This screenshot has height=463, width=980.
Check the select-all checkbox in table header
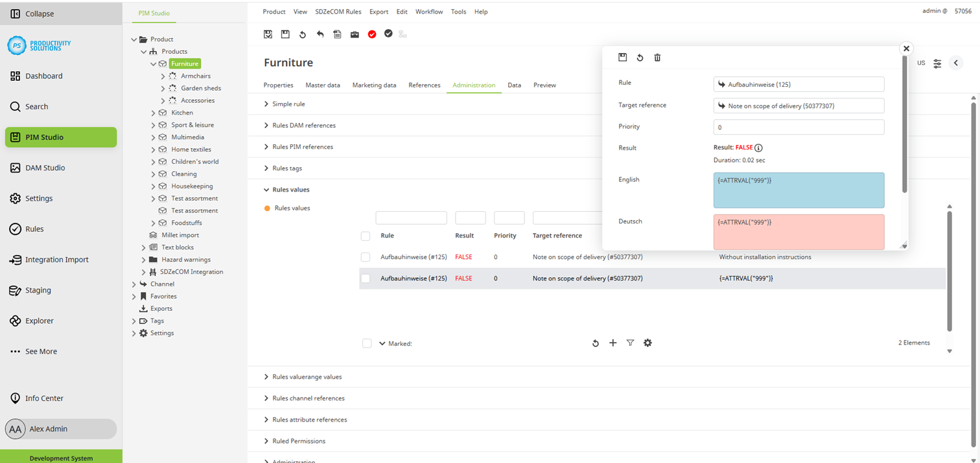(x=366, y=236)
